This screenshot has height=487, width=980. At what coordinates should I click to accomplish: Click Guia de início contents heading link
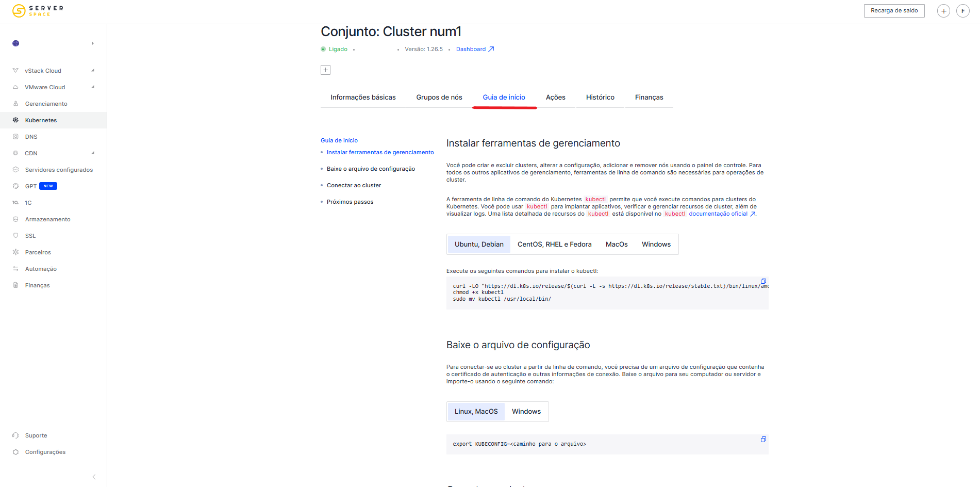pos(339,140)
